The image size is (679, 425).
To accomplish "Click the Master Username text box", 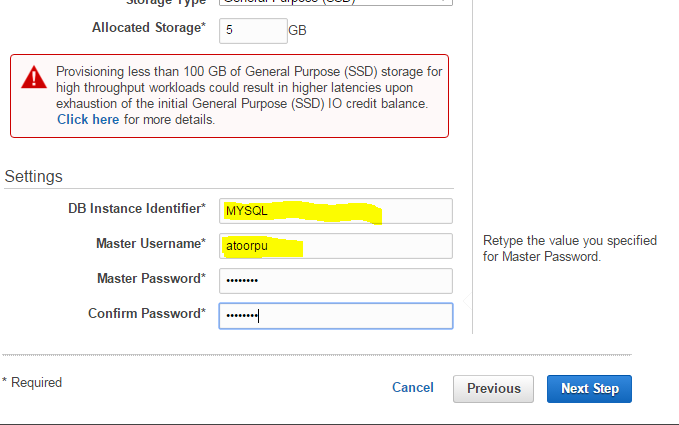I will coord(335,245).
